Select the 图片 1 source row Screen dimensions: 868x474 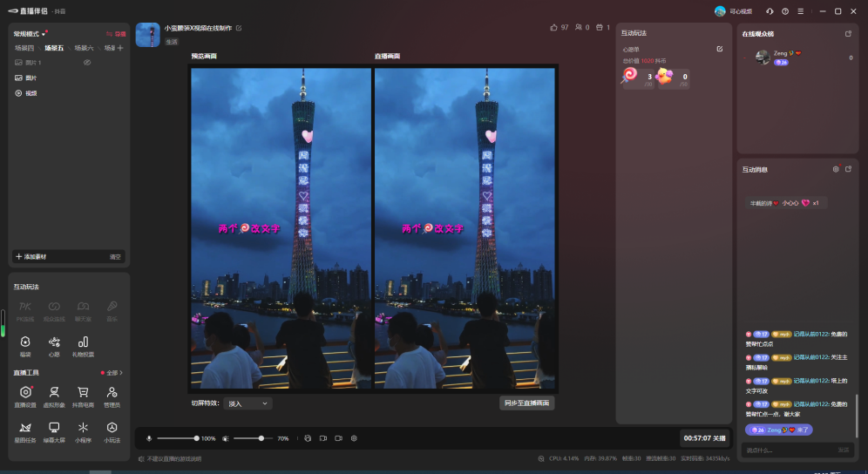(69, 63)
